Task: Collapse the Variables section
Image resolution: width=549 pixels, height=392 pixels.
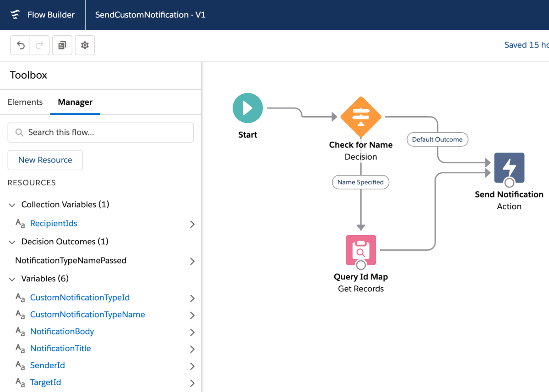Action: pos(12,279)
